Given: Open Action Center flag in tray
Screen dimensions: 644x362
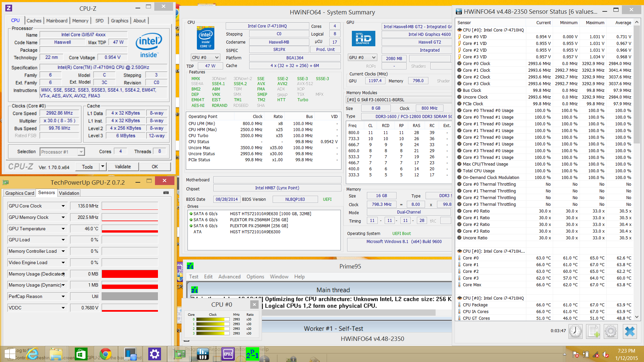Looking at the screenshot, I should pyautogui.click(x=576, y=354).
